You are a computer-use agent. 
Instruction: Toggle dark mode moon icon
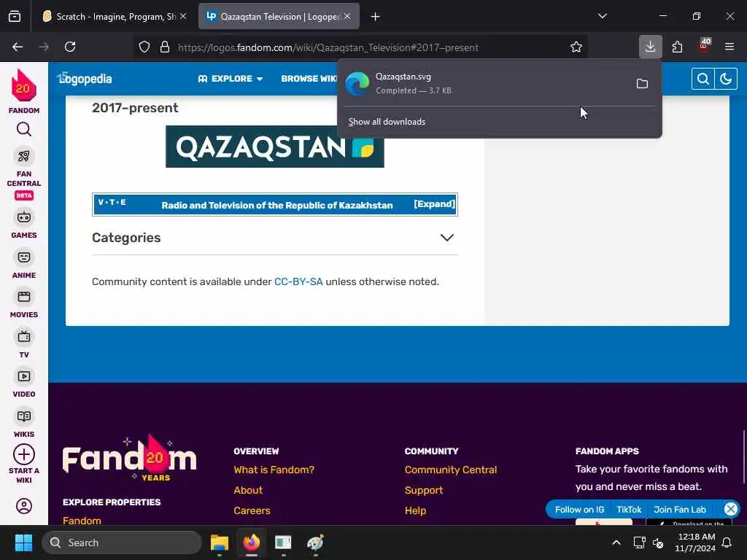click(726, 79)
